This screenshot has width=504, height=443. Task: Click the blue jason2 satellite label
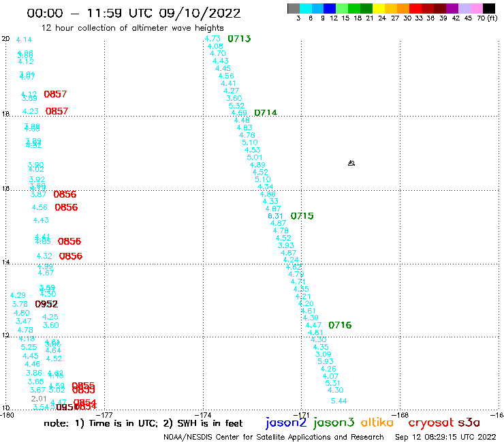(286, 423)
